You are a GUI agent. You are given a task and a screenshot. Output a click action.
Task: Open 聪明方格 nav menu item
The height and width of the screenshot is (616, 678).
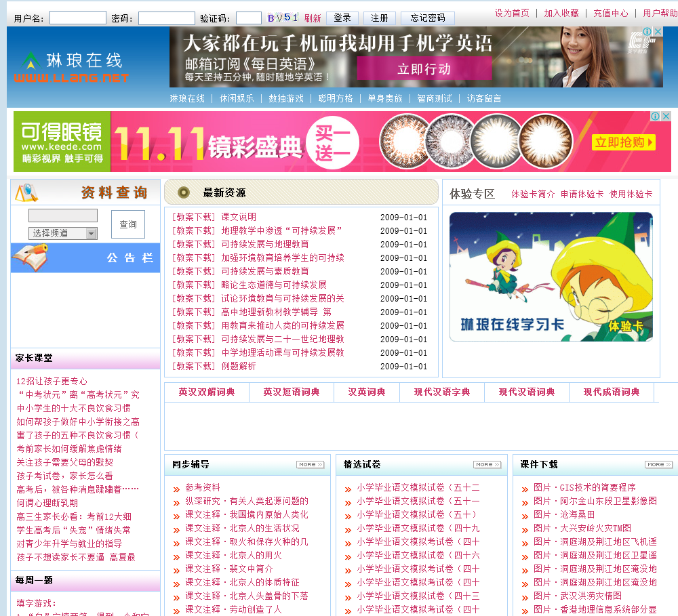(x=336, y=98)
